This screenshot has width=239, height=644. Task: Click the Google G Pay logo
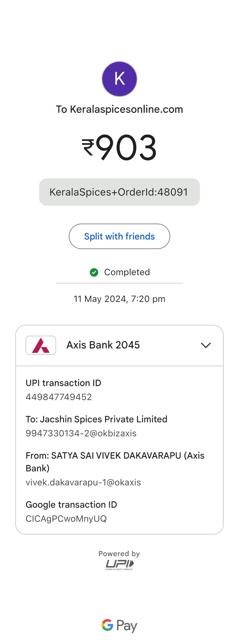pos(120,625)
